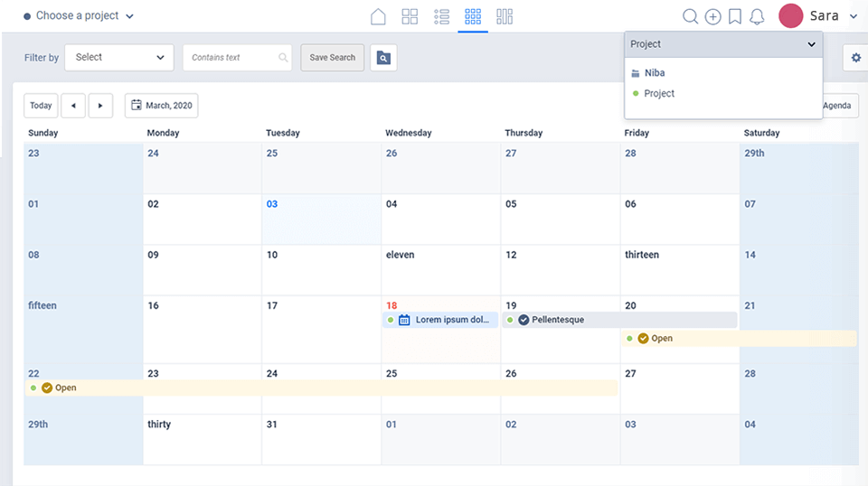
Task: Open the board columns view icon
Action: click(x=505, y=16)
